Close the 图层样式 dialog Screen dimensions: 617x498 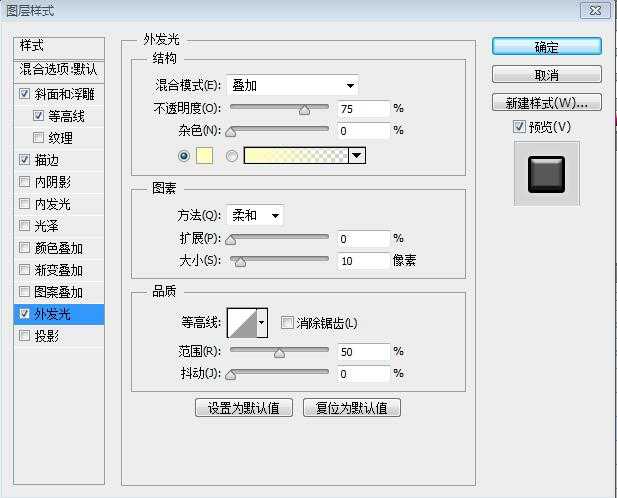coord(595,10)
